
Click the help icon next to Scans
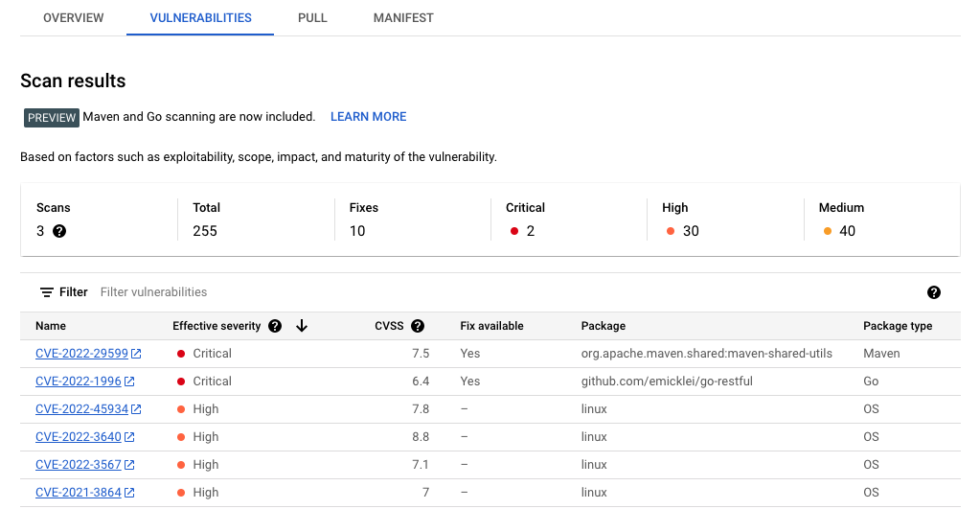pos(59,231)
